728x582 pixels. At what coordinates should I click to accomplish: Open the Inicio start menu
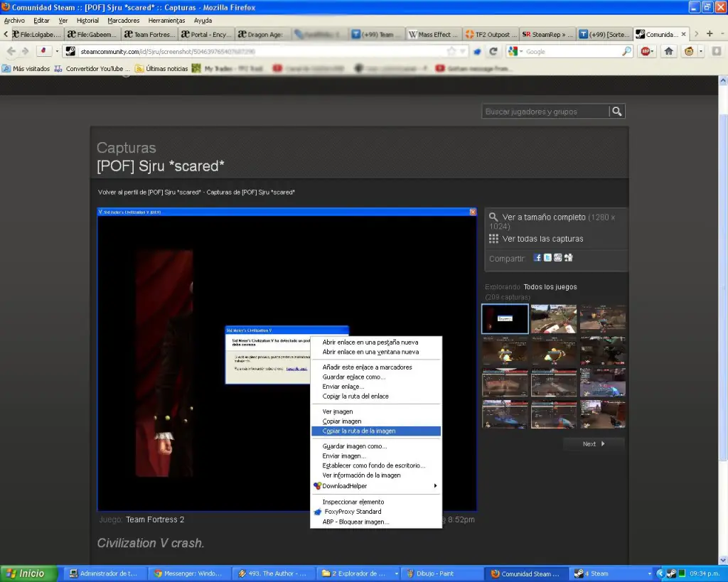pos(27,573)
